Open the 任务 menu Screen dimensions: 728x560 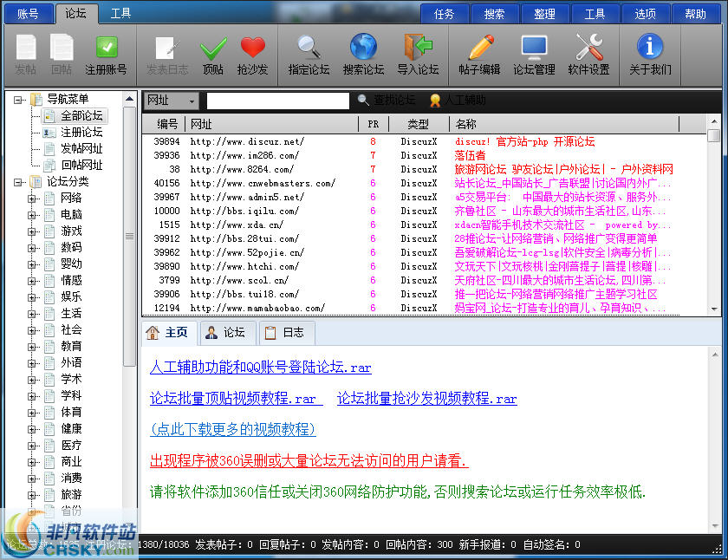point(444,14)
